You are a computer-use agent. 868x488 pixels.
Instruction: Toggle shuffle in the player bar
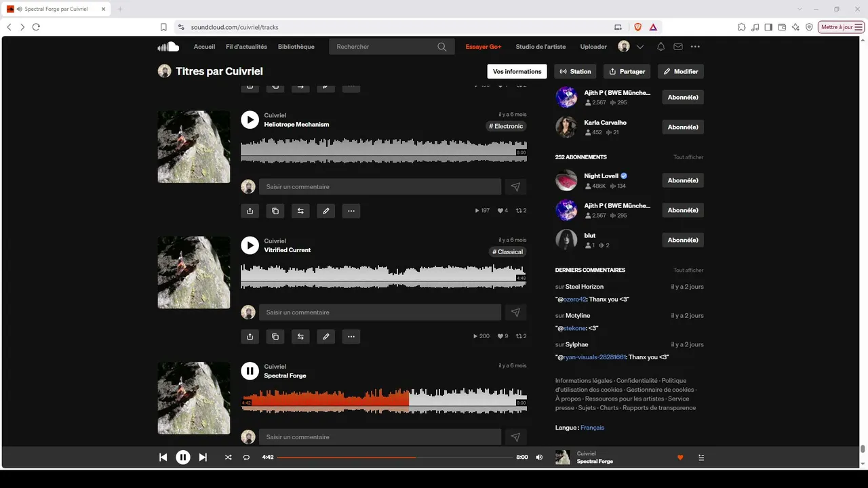tap(228, 457)
